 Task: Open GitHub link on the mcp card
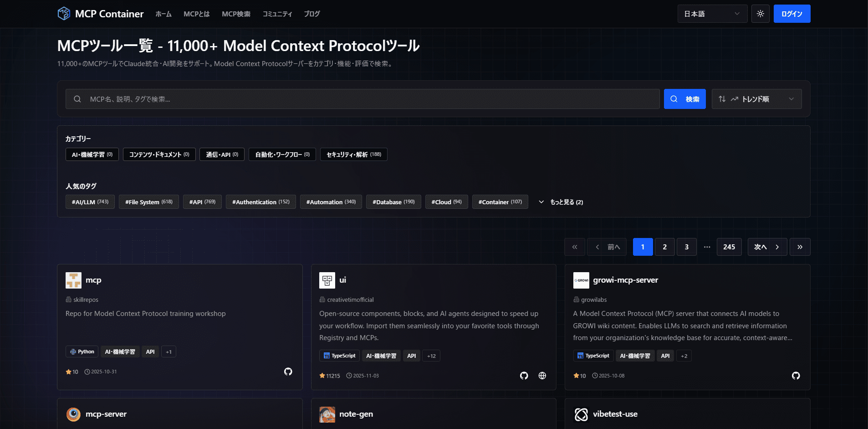288,372
